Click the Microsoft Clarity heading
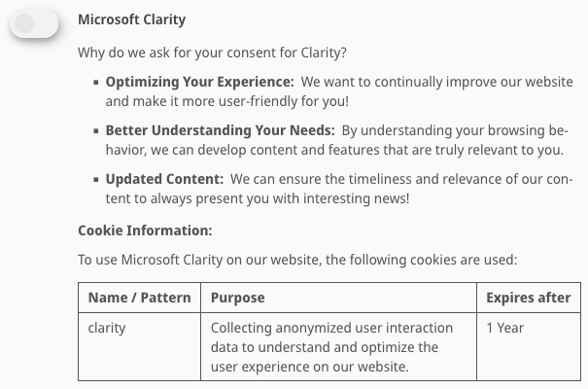The image size is (588, 389). (131, 19)
